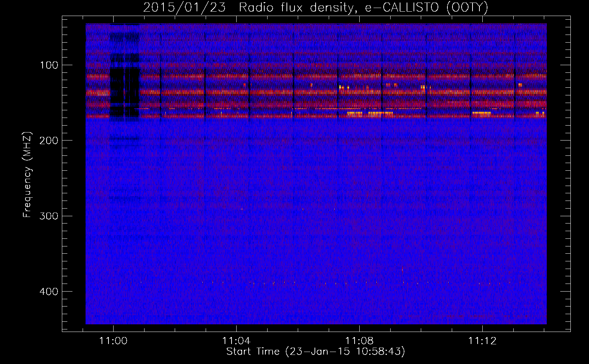
Task: Click the 100 MHz frequency tick label
Action: coord(49,65)
